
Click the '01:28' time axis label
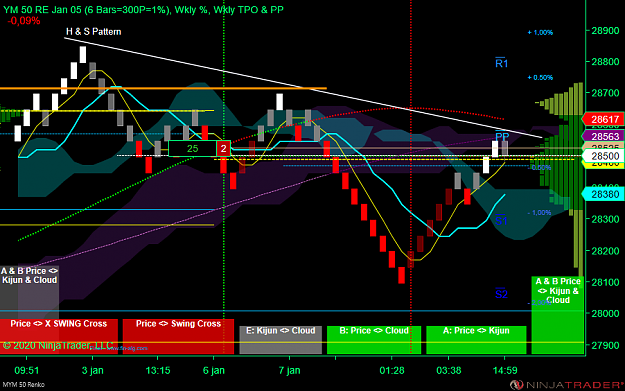point(392,371)
